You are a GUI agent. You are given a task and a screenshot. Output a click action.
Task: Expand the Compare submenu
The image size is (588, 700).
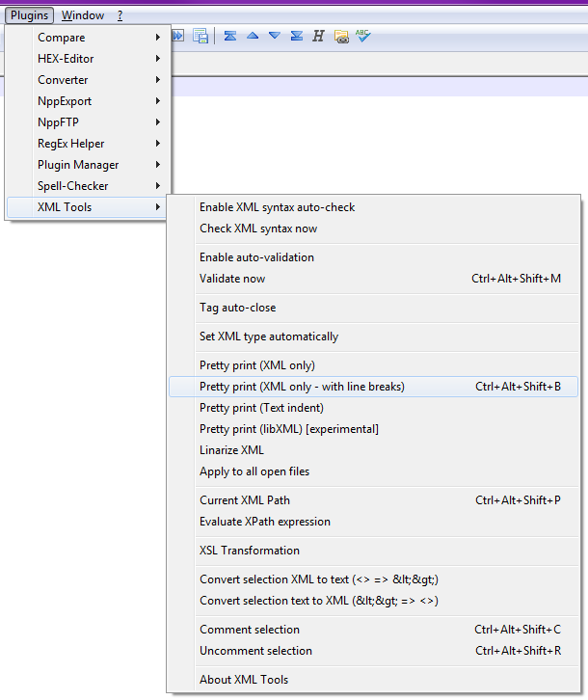[88, 38]
